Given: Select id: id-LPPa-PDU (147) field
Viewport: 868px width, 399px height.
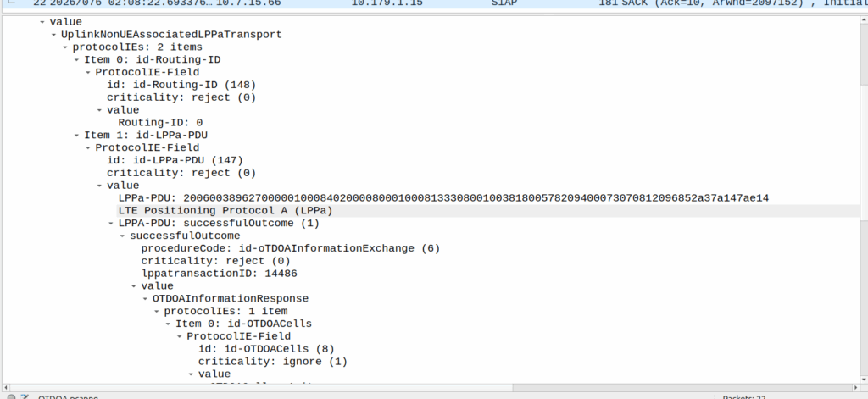Looking at the screenshot, I should tap(181, 160).
